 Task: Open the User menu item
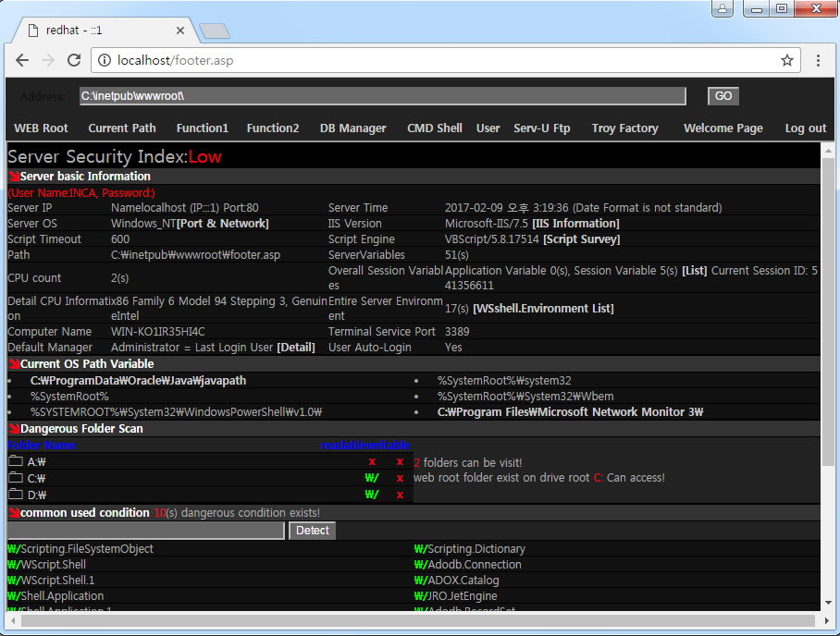click(x=488, y=128)
